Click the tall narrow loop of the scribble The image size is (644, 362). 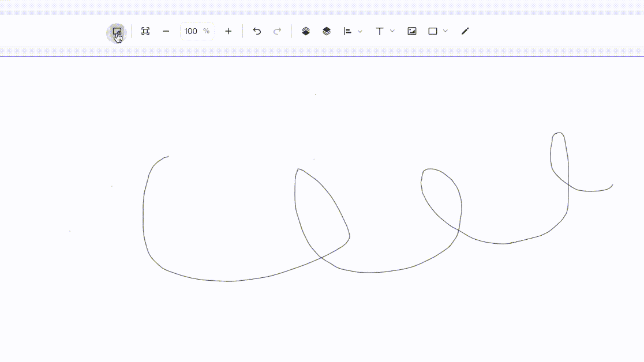[x=559, y=160]
